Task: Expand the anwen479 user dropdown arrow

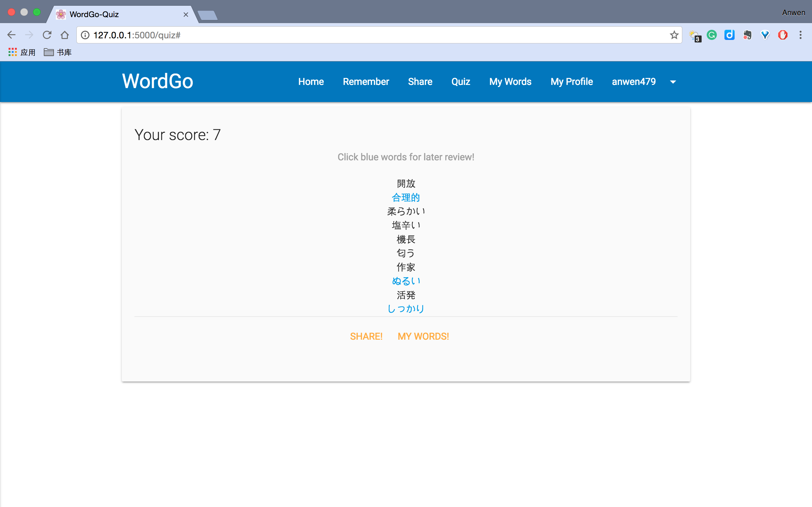Action: (x=673, y=82)
